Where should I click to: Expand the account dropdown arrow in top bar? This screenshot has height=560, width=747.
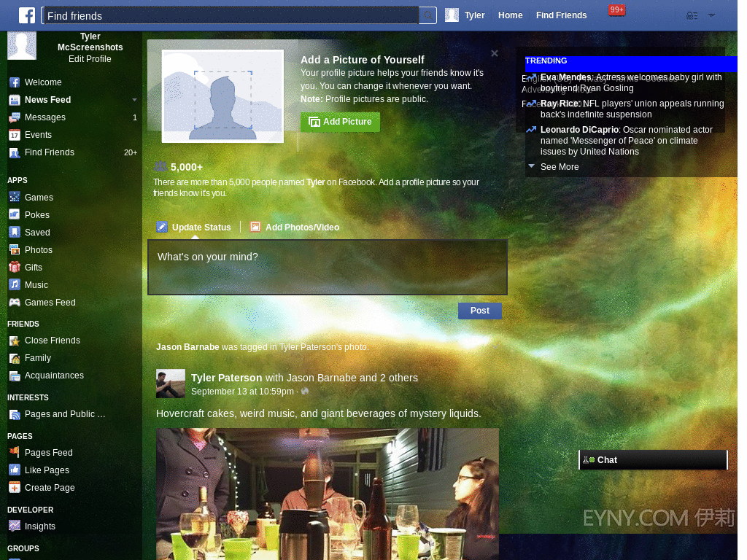point(711,15)
